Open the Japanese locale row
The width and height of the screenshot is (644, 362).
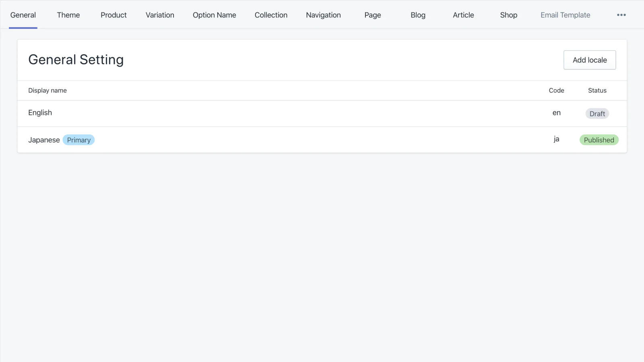(44, 140)
